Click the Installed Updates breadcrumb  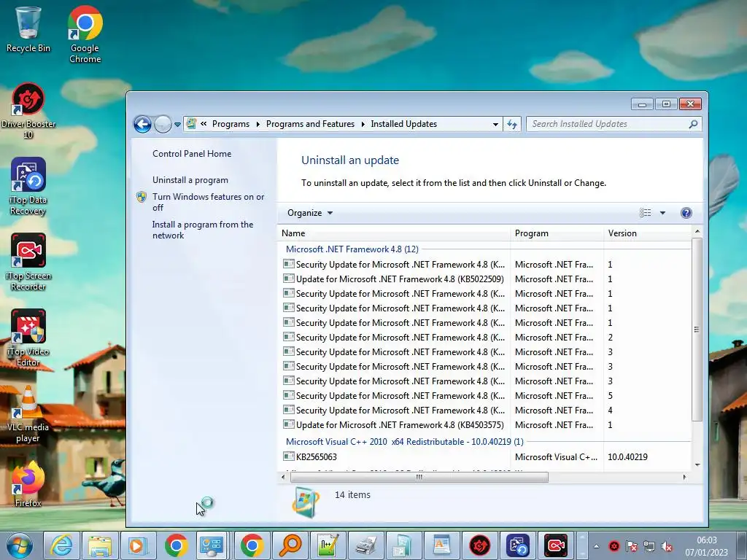(403, 124)
